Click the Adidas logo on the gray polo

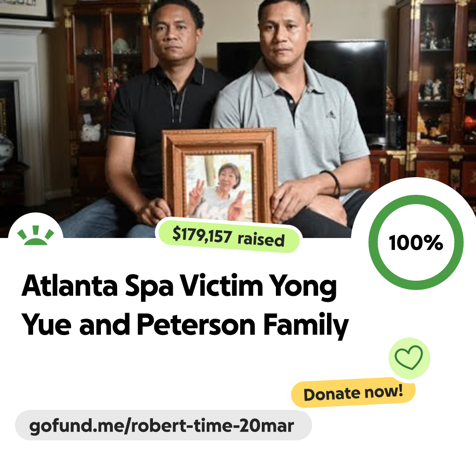tap(331, 115)
